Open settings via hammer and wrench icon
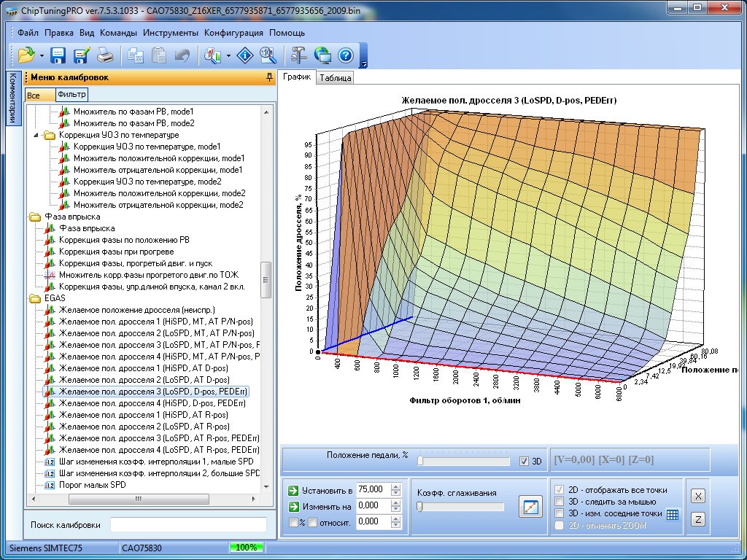 click(300, 55)
